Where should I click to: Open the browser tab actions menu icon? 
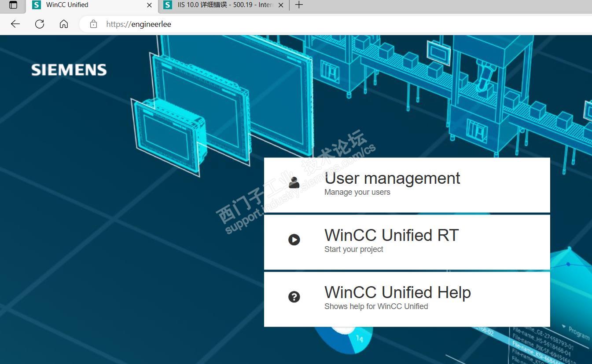pos(13,5)
